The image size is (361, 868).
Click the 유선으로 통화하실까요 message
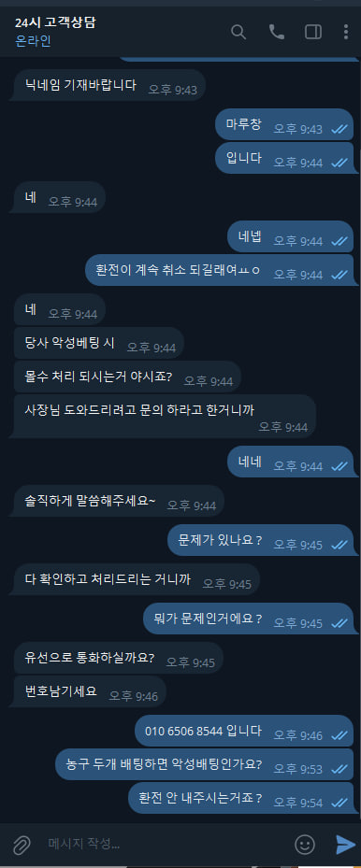click(116, 658)
